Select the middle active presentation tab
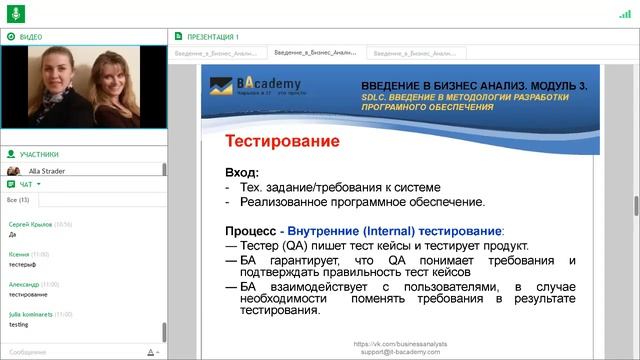This screenshot has width=640, height=360. 316,53
